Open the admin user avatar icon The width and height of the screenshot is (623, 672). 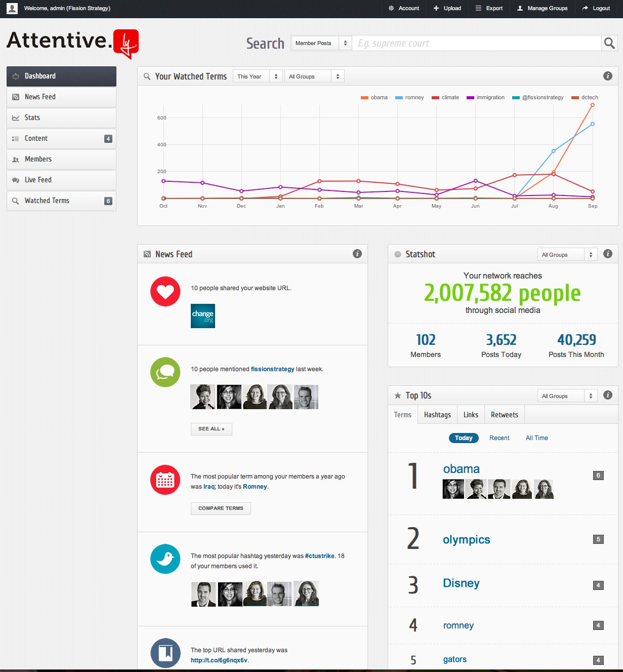tap(12, 8)
